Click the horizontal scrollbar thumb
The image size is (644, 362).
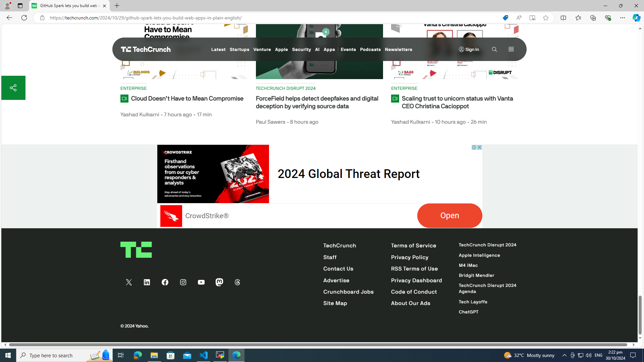(318, 345)
